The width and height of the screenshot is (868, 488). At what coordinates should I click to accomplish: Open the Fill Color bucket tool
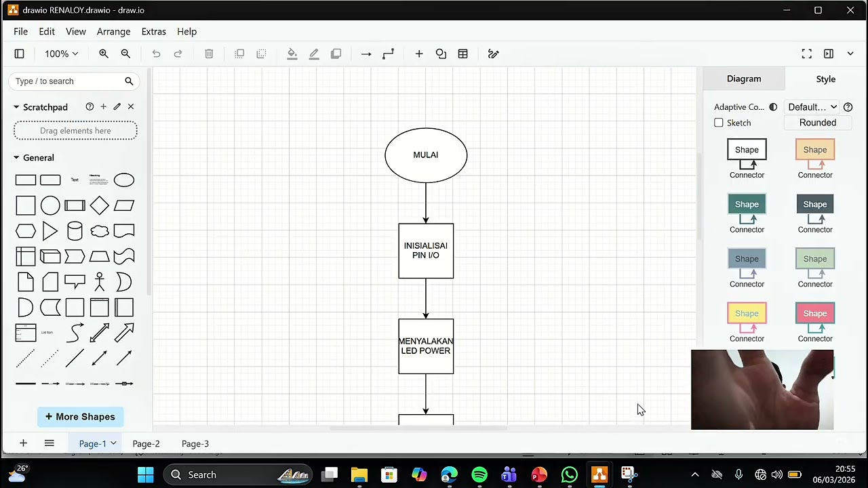[292, 54]
